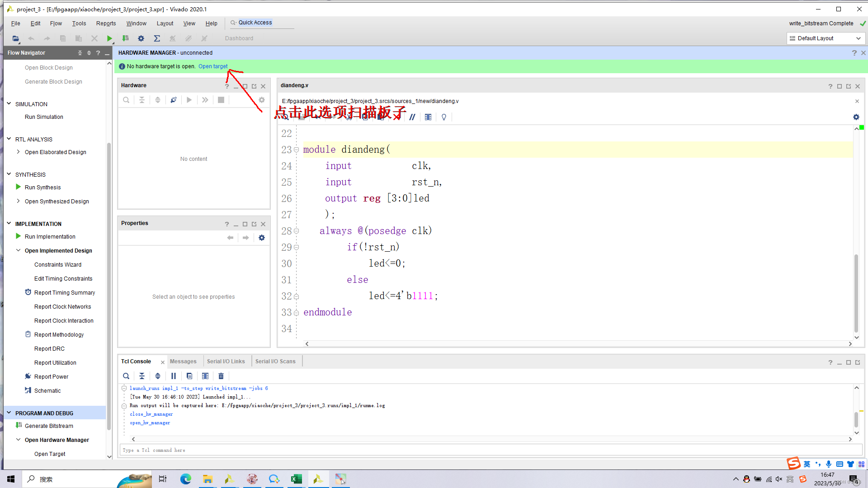The height and width of the screenshot is (488, 868).
Task: Clear Tcl Console with the trash icon
Action: [221, 376]
